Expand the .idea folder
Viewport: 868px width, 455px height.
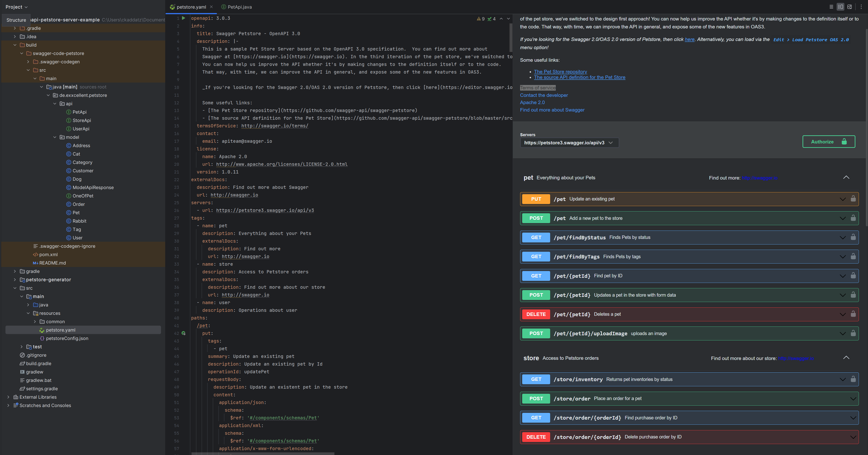(15, 37)
